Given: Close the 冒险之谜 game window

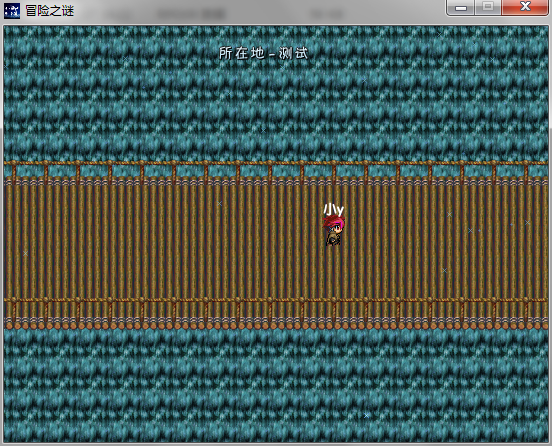Looking at the screenshot, I should (x=525, y=7).
